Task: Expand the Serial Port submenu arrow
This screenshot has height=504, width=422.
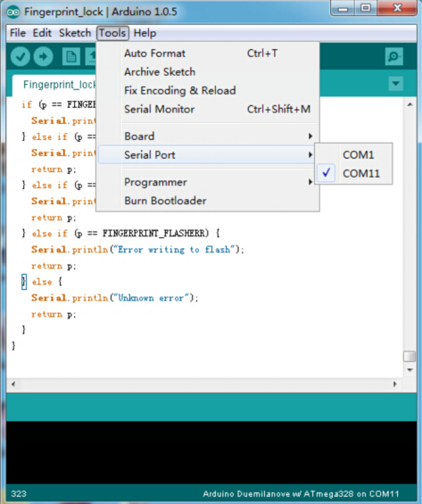Action: (310, 155)
